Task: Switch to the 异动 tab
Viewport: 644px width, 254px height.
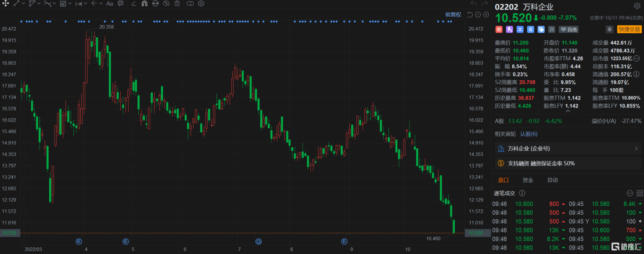Action: tap(552, 180)
